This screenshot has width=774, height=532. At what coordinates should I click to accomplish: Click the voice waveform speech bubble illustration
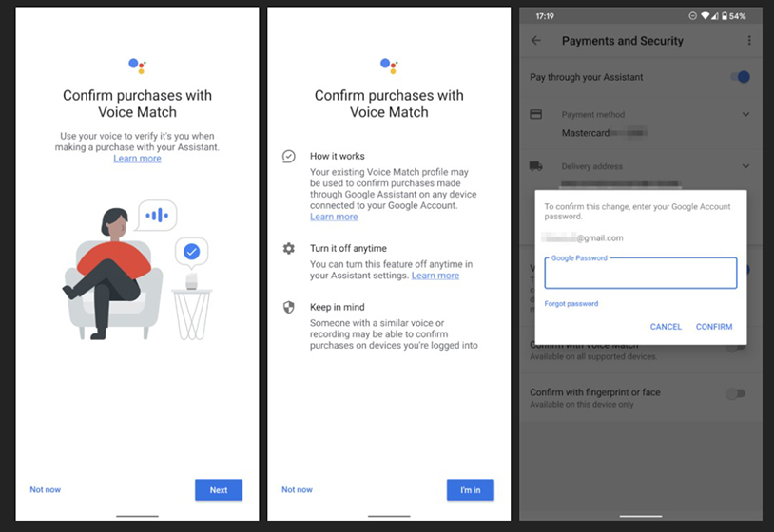tap(157, 216)
